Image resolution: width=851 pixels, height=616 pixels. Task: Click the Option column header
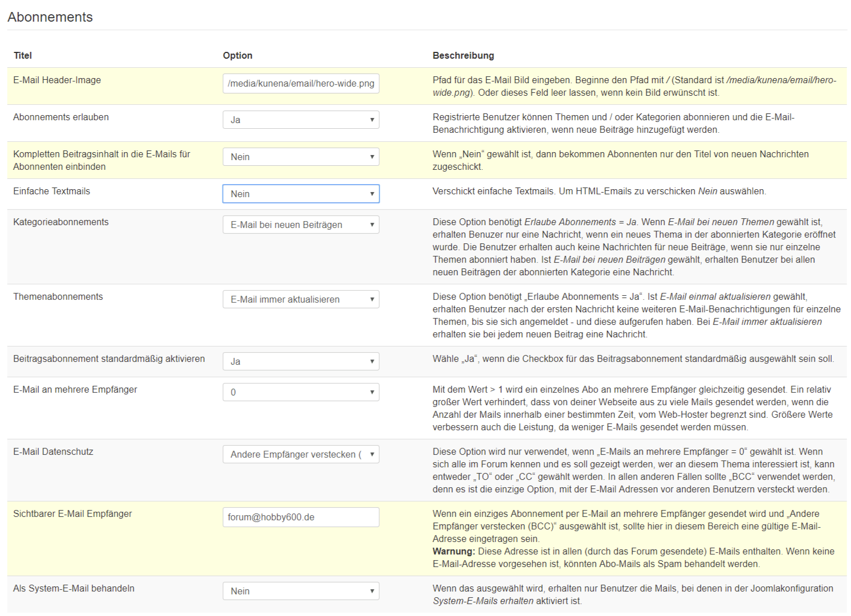[x=237, y=55]
